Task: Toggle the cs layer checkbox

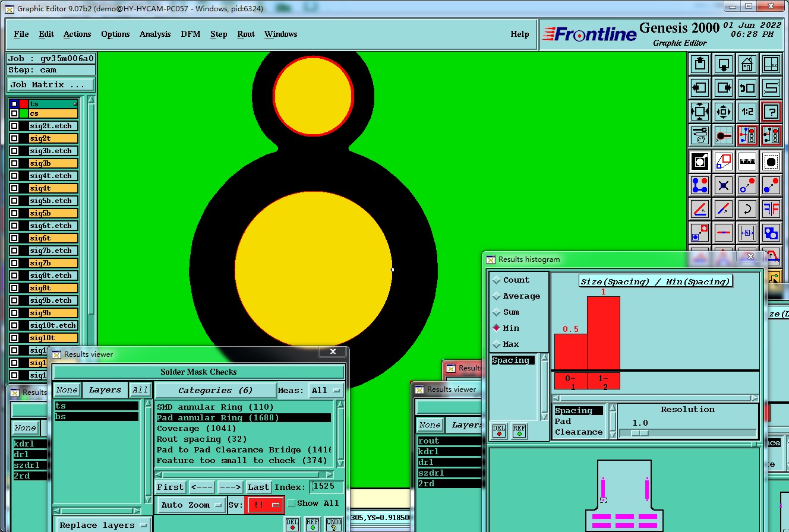Action: point(14,113)
